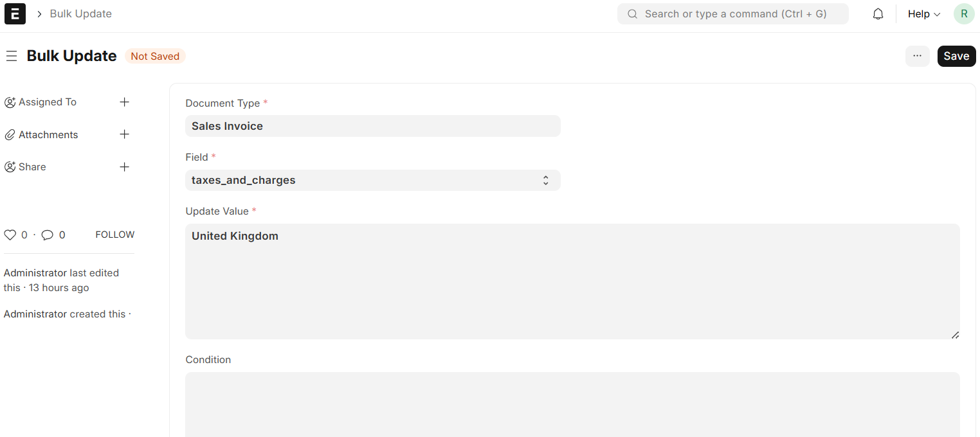This screenshot has height=437, width=980.
Task: Follow this document via the FOLLOW link
Action: 115,235
